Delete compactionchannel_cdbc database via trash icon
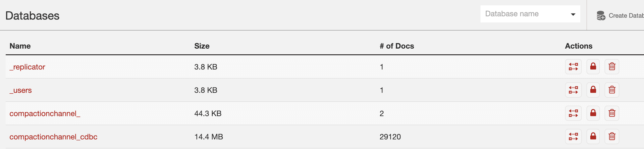 (612, 136)
